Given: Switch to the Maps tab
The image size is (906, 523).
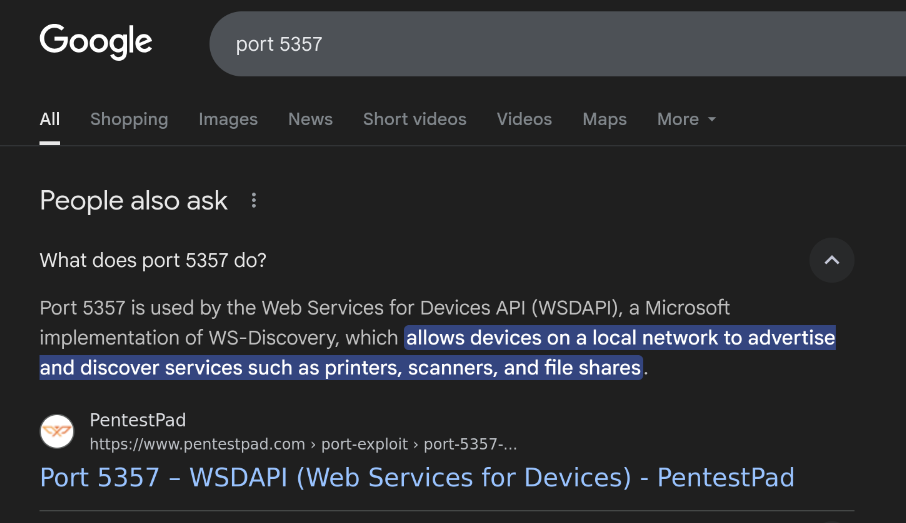Looking at the screenshot, I should pos(604,119).
